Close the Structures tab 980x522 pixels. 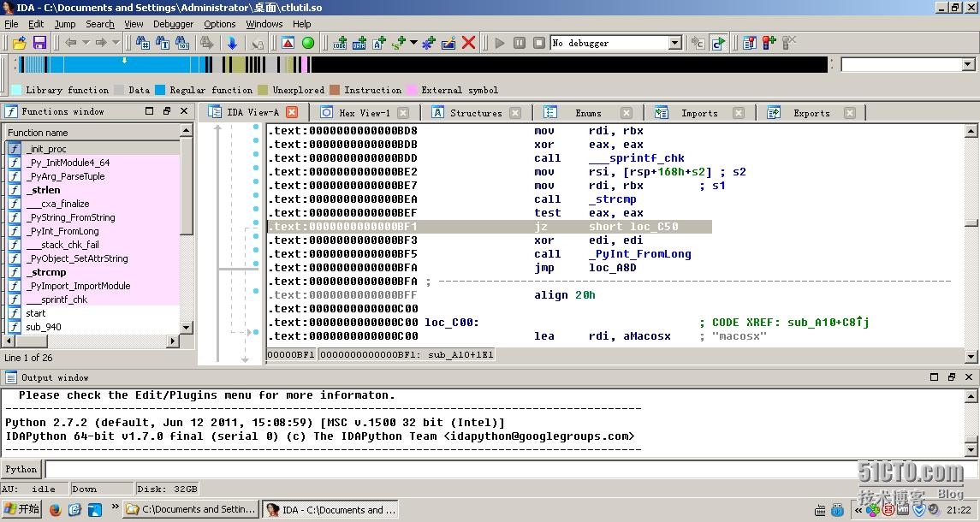coord(515,112)
